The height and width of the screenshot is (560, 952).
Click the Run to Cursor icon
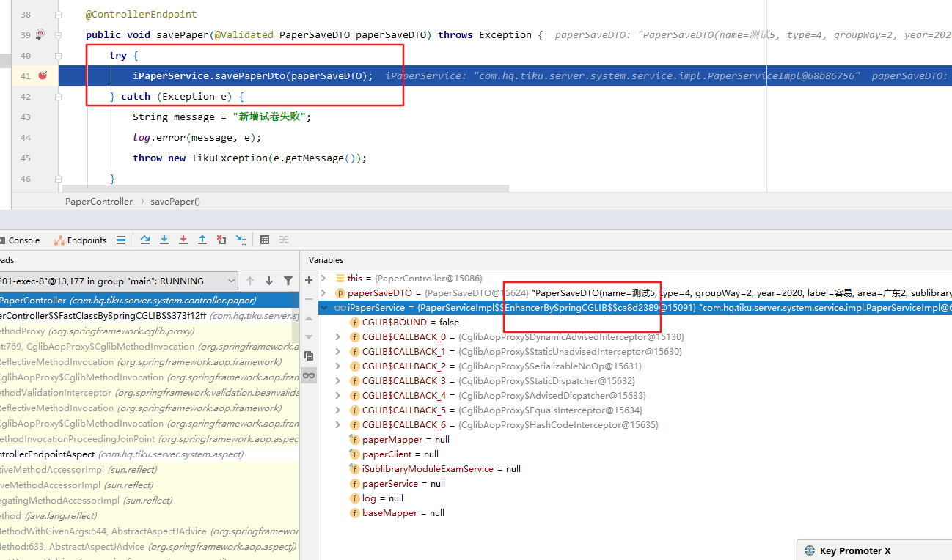click(x=241, y=240)
